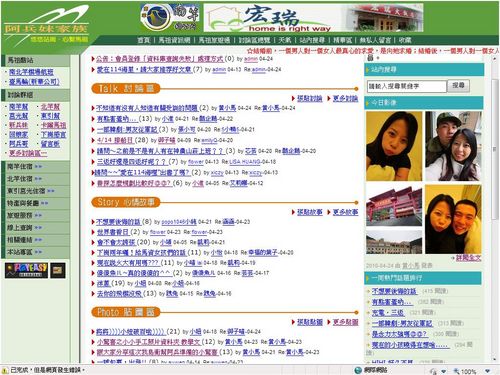View photo of couple with yellow background

[x=453, y=219]
